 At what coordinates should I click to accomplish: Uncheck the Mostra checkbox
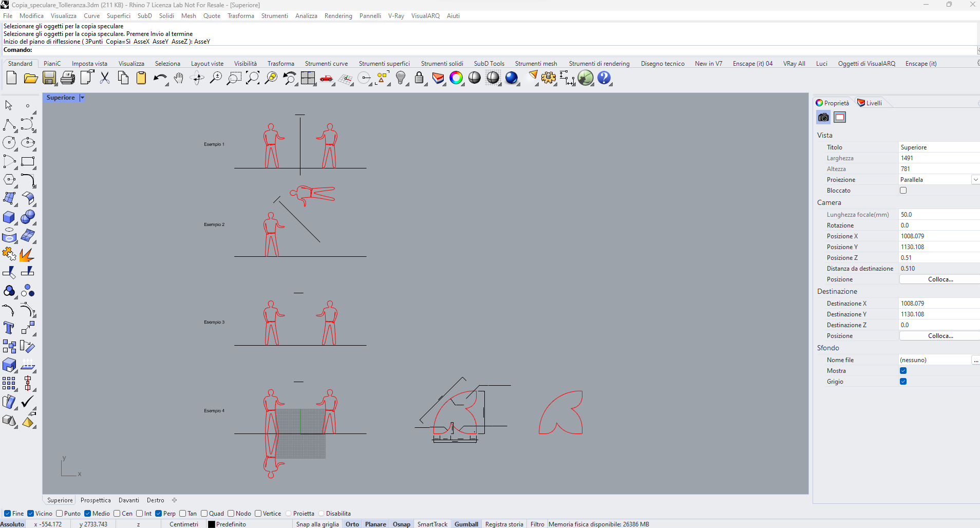(903, 371)
